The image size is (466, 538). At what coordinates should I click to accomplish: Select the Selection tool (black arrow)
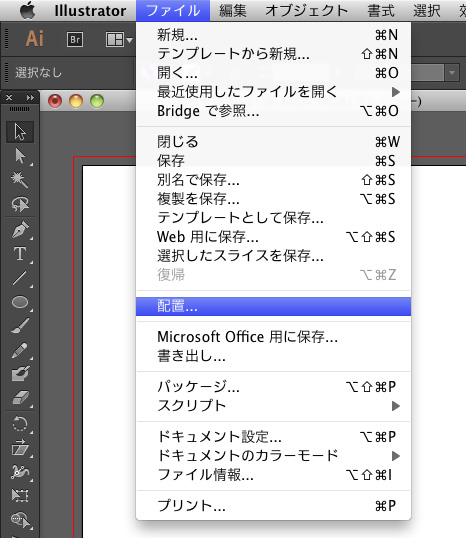(20, 132)
